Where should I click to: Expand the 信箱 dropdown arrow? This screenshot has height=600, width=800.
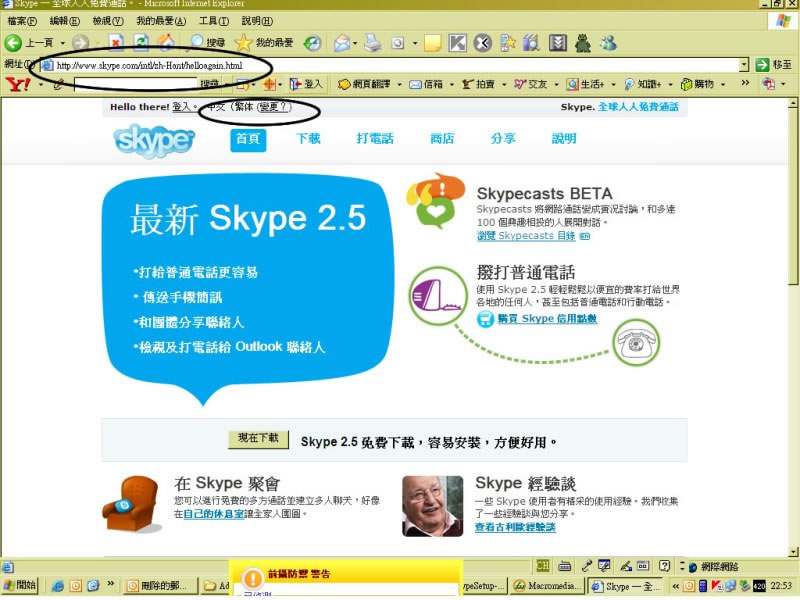point(452,84)
